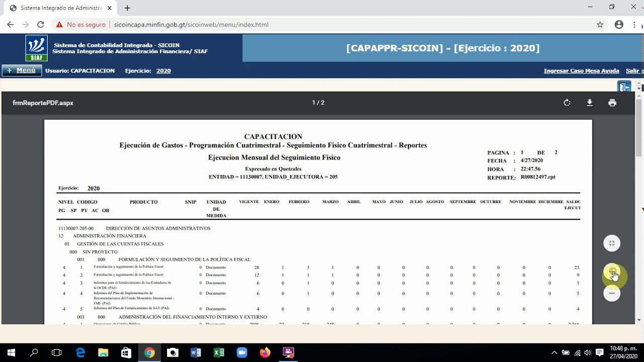Click the 'VIGENTE' column header
The image size is (644, 362).
[249, 202]
